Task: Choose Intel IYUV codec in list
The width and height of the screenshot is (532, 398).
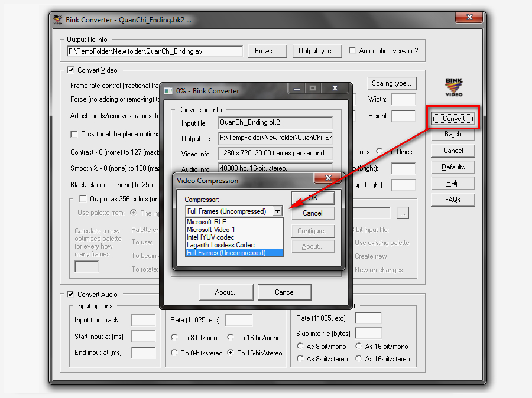Action: click(234, 237)
